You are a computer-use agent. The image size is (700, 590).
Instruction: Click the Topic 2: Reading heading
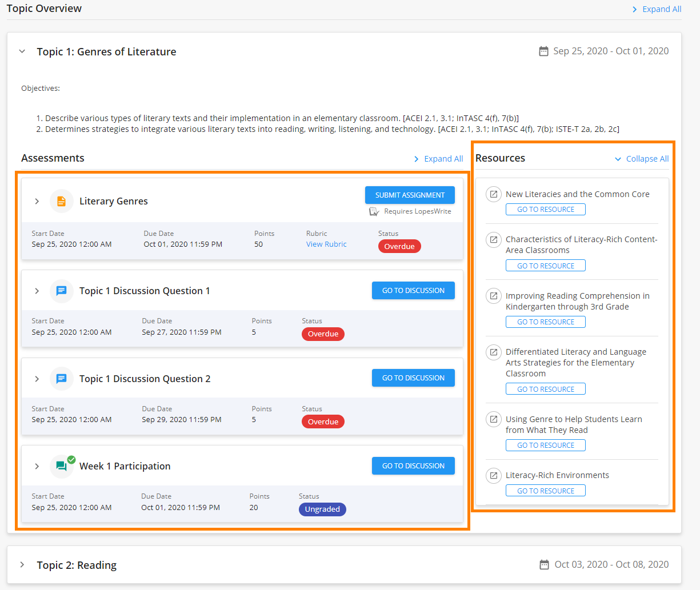pyautogui.click(x=77, y=565)
